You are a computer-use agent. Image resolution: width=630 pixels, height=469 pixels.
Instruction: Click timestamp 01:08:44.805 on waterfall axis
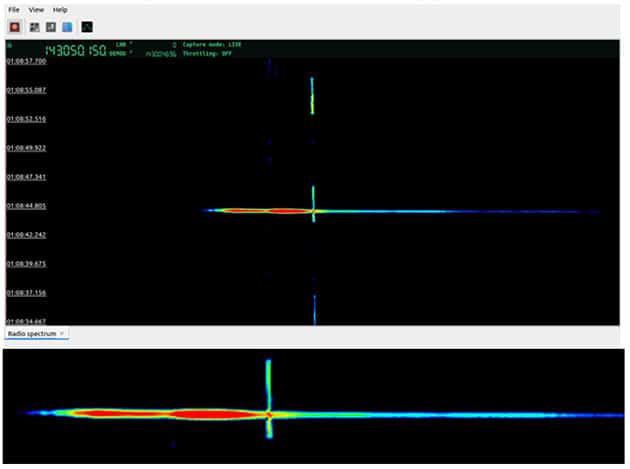[x=26, y=206]
